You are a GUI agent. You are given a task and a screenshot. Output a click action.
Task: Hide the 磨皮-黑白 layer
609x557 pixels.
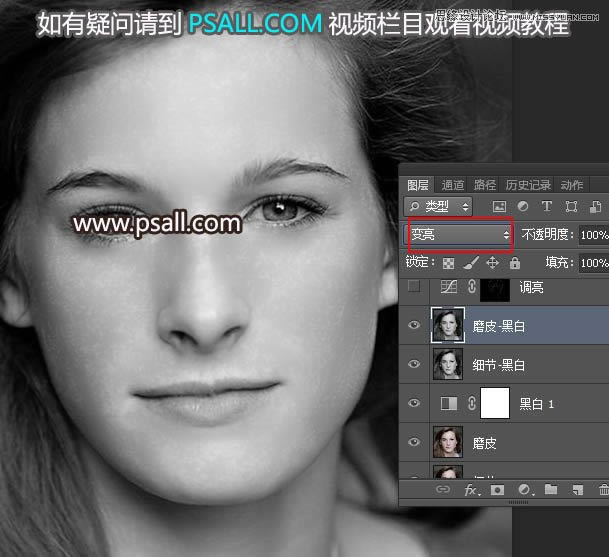pos(414,327)
